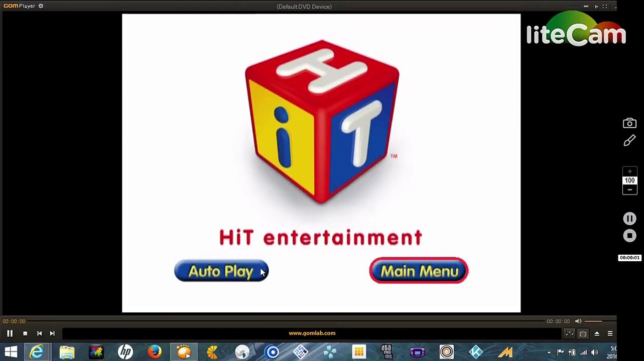The image size is (644, 361).
Task: Skip to the next chapter
Action: coord(52,333)
